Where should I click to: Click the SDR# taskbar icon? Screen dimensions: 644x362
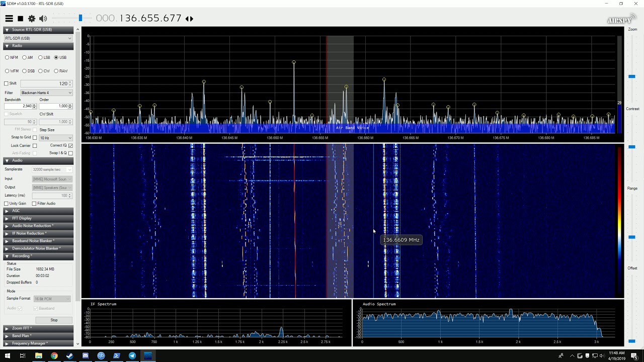(x=148, y=355)
